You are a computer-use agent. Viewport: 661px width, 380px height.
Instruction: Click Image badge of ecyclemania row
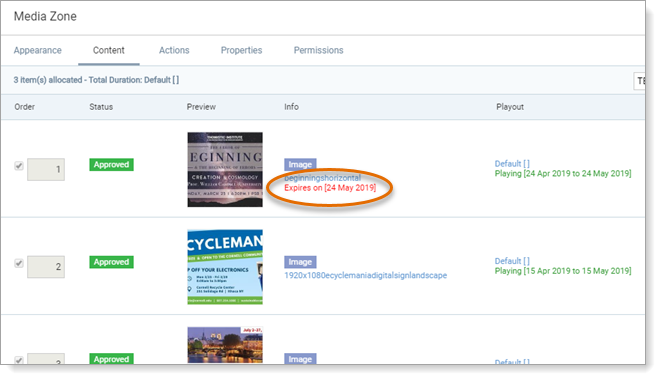(x=300, y=262)
